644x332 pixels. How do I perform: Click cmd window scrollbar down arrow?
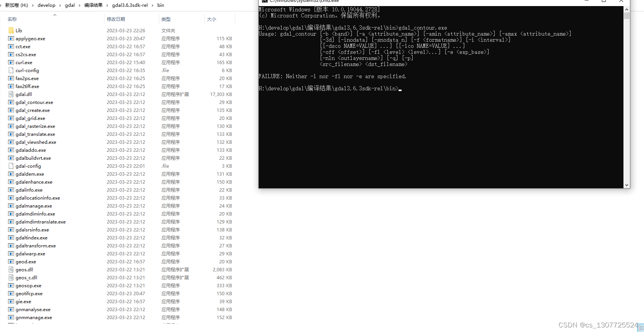click(627, 185)
